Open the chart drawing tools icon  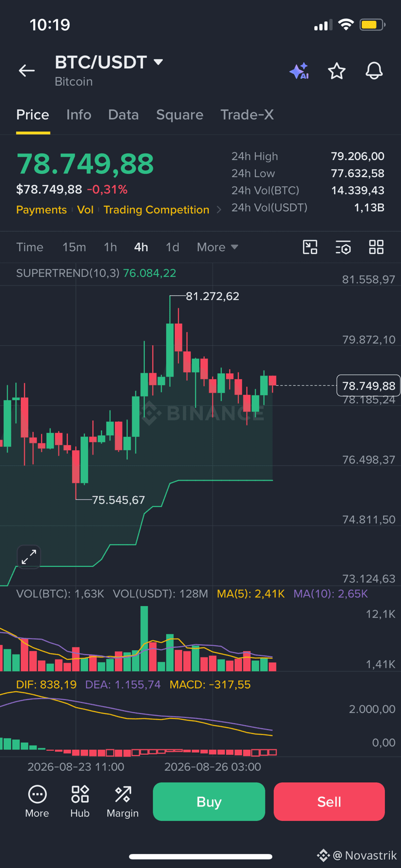310,247
